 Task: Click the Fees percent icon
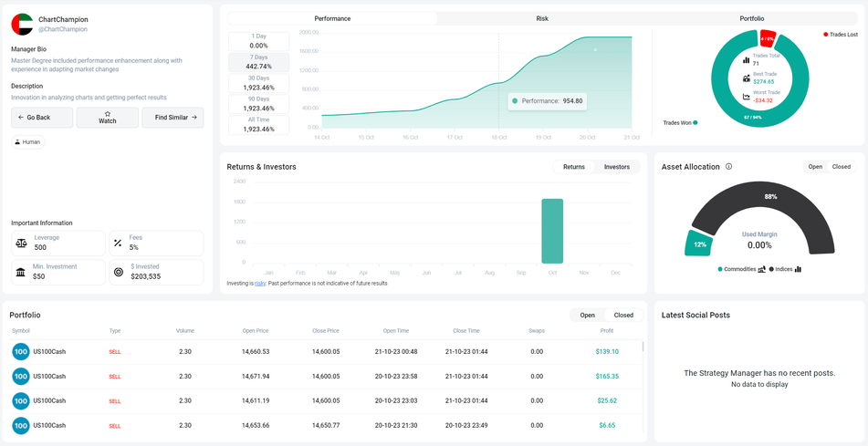[118, 243]
